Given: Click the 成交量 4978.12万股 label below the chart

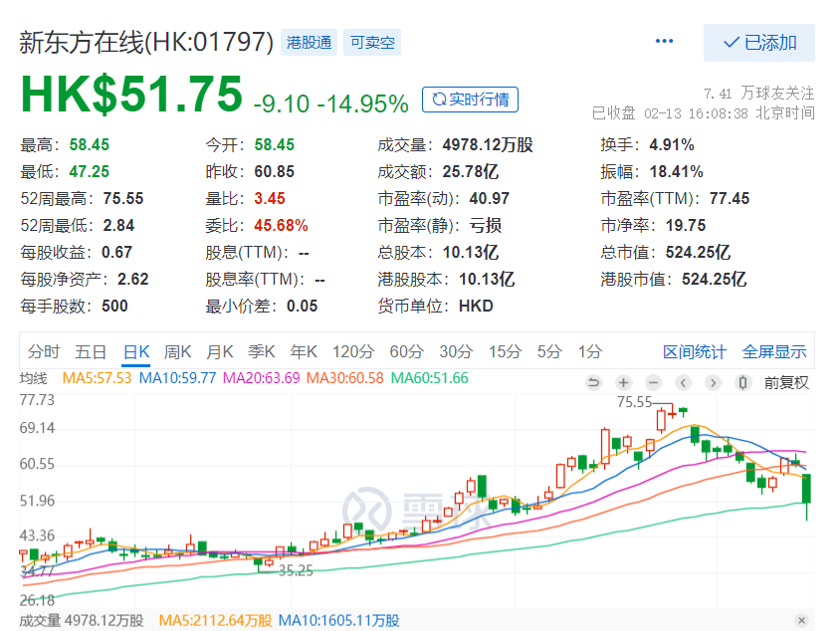Looking at the screenshot, I should 82,621.
